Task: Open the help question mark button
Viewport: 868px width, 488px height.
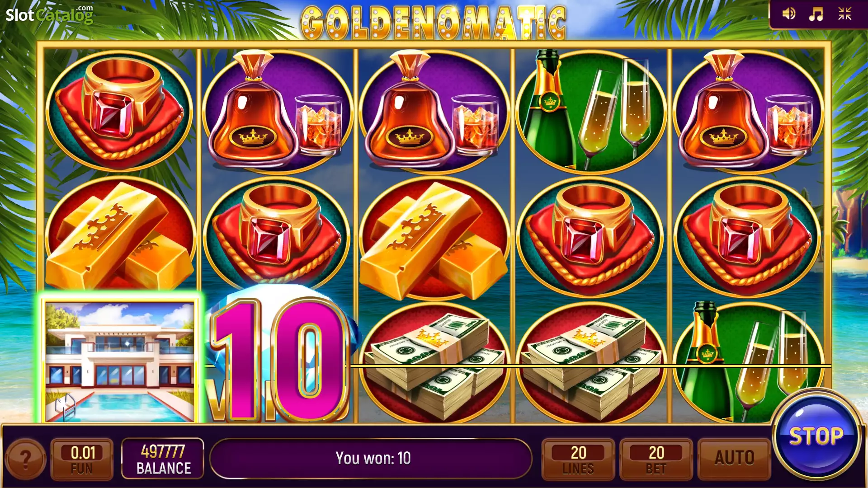Action: [26, 460]
